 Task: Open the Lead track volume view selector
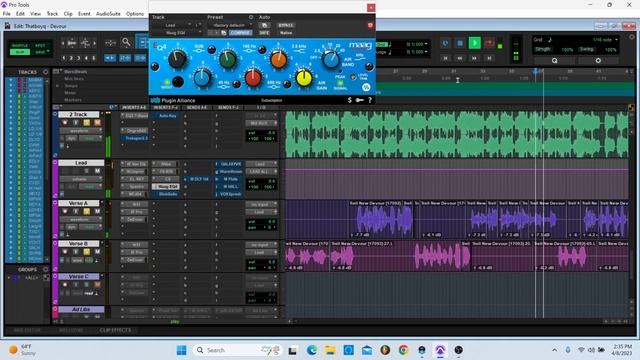(x=80, y=179)
